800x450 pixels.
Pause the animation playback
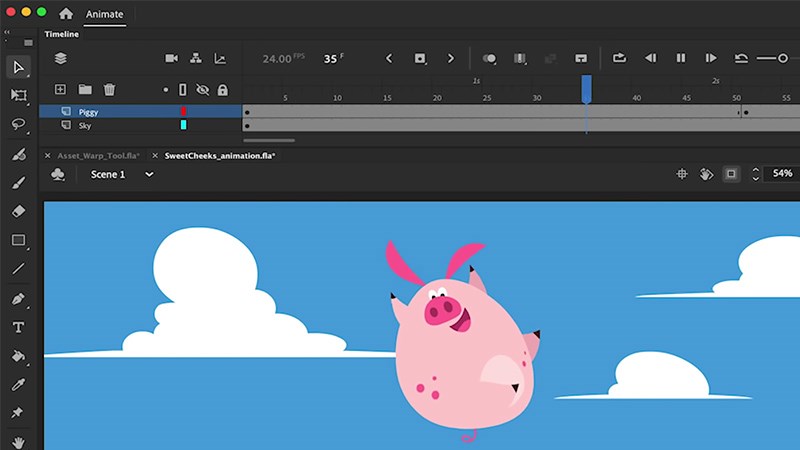(x=681, y=59)
